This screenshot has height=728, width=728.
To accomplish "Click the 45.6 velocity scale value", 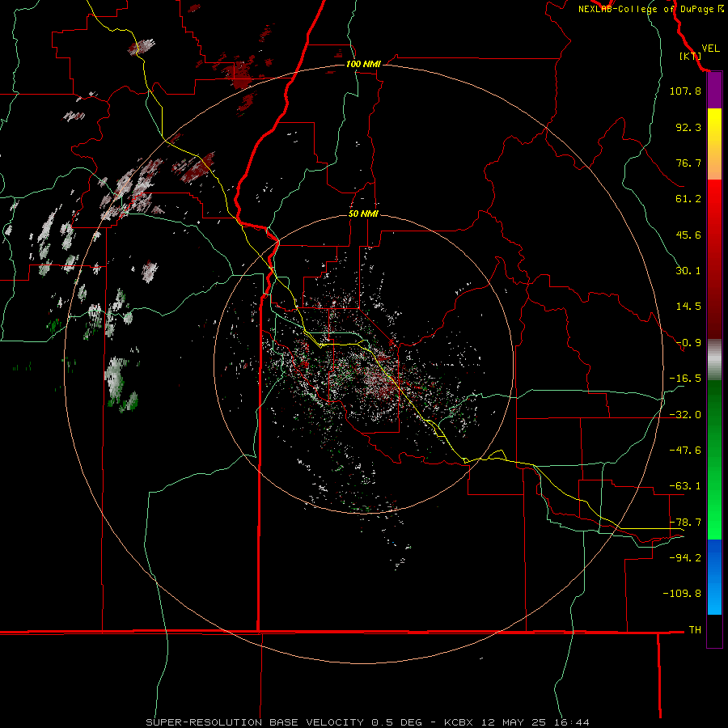I will tap(688, 235).
